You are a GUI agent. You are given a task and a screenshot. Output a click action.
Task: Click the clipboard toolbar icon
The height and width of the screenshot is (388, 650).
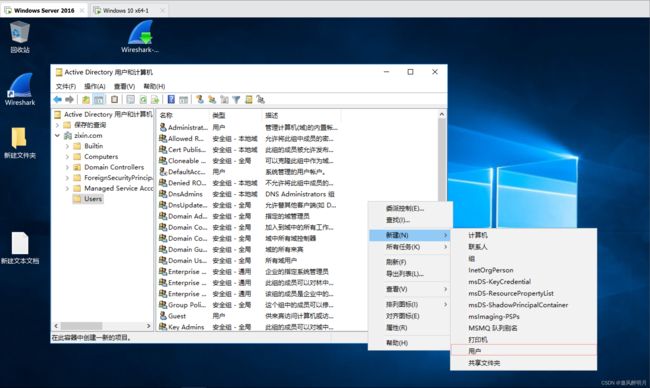114,99
